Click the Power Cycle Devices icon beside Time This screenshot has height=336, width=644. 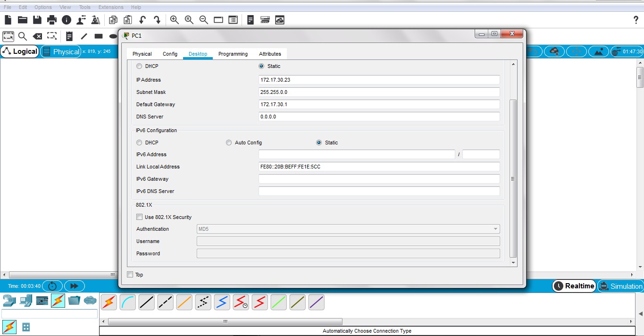pyautogui.click(x=52, y=286)
